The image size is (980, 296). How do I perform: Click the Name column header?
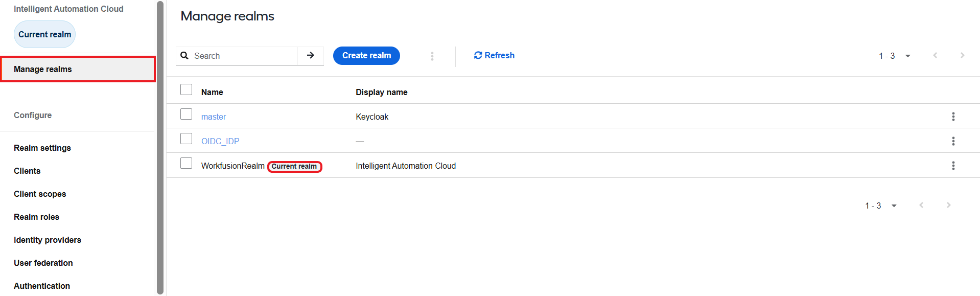212,92
